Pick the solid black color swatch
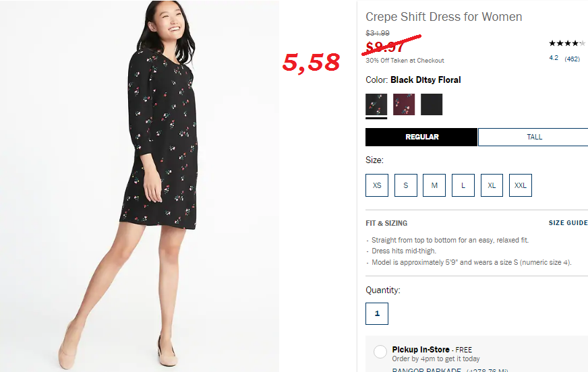588x372 pixels. pyautogui.click(x=432, y=104)
